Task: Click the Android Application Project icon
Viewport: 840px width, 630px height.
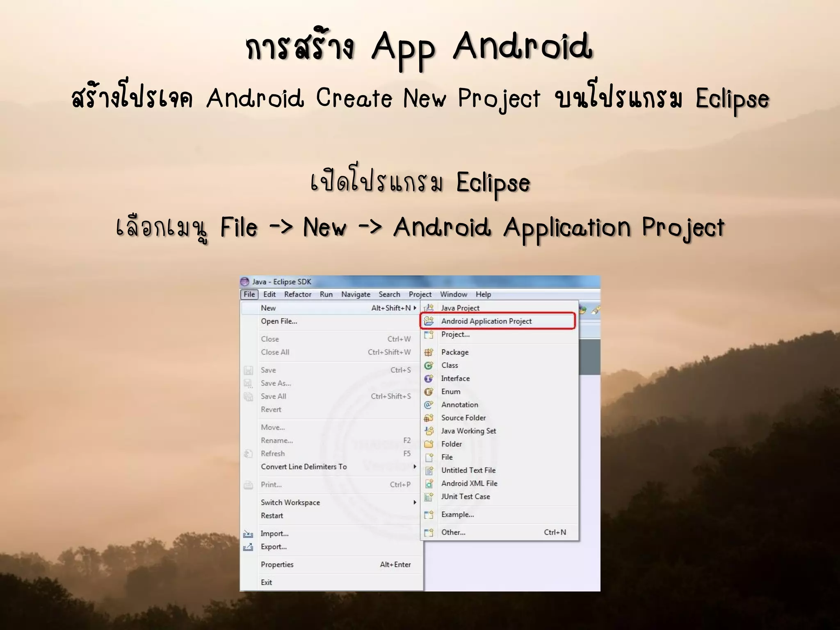Action: coord(429,321)
